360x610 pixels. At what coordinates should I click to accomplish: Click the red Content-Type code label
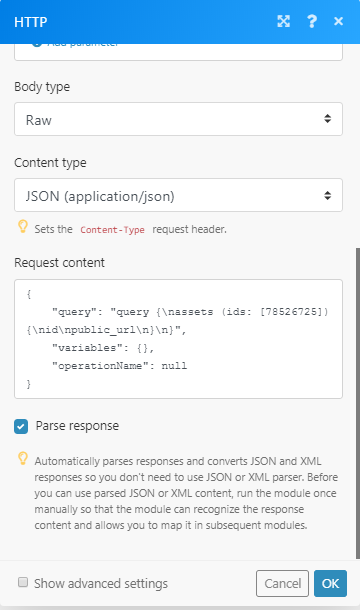[x=112, y=230]
